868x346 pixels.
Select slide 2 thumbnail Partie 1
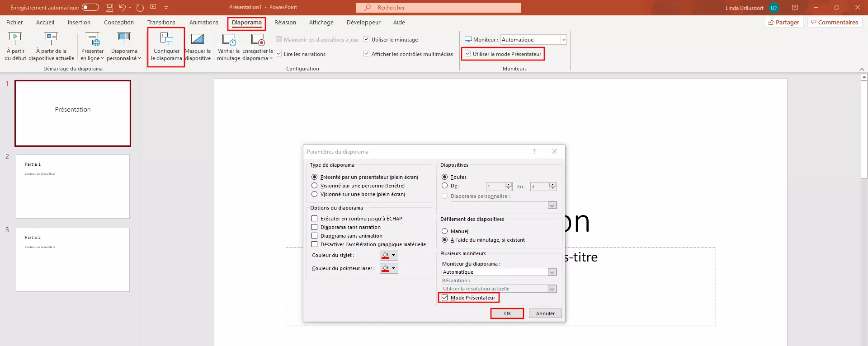[x=73, y=187]
